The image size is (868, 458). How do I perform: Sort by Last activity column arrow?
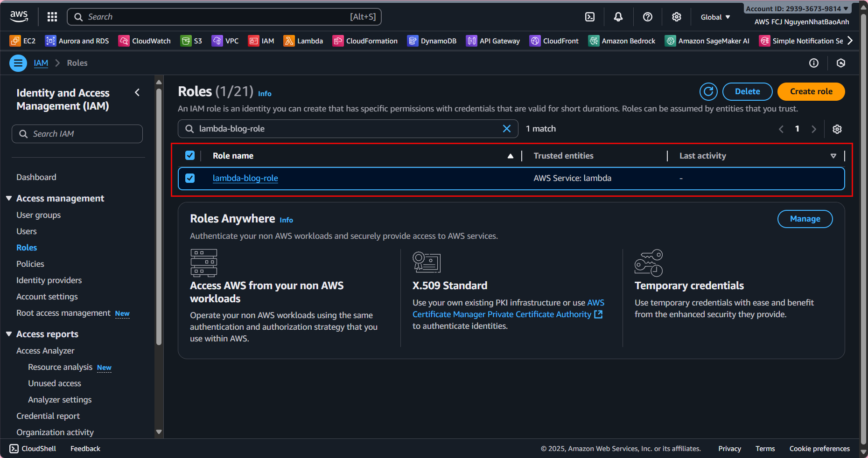click(x=833, y=156)
